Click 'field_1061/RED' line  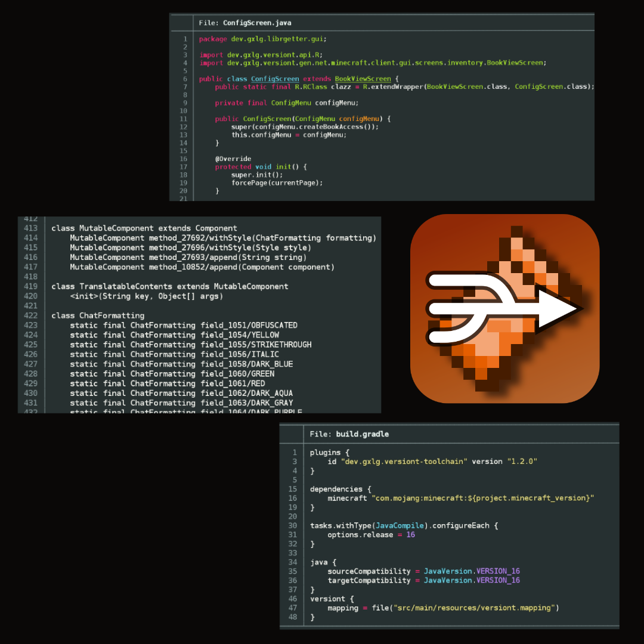(x=167, y=383)
